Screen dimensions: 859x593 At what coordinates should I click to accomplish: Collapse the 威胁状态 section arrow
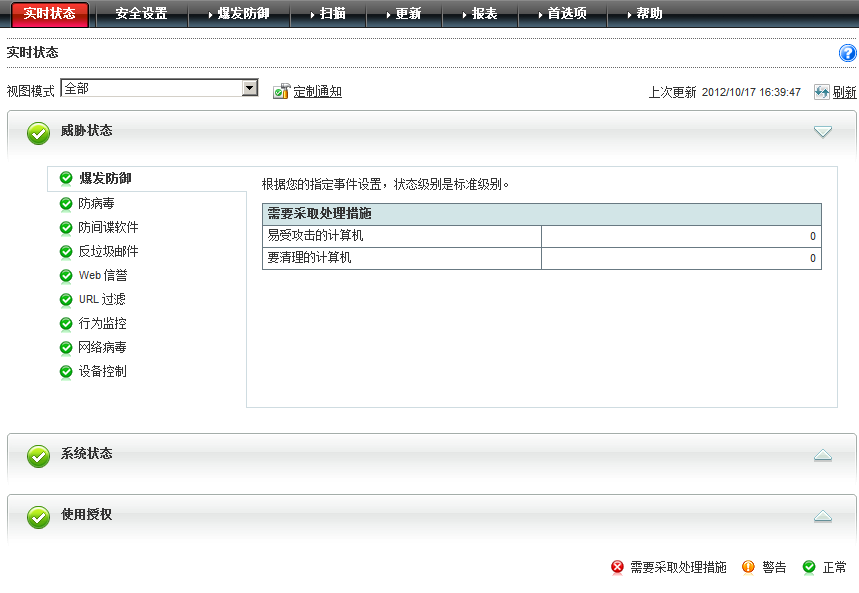[x=822, y=132]
